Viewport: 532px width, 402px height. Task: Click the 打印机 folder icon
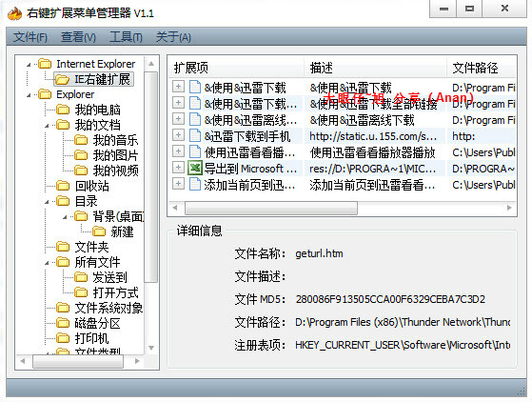[x=63, y=338]
